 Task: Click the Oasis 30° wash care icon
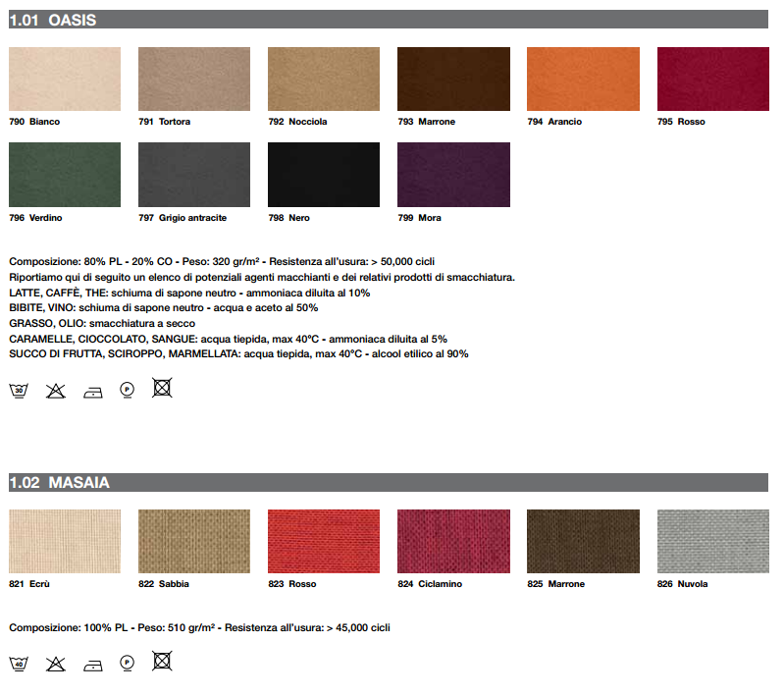19,391
